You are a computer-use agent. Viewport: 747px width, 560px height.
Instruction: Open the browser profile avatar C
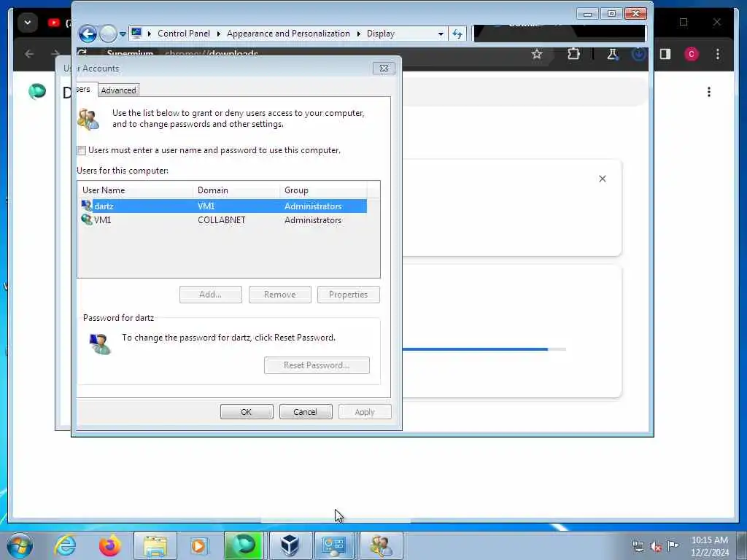pos(692,54)
